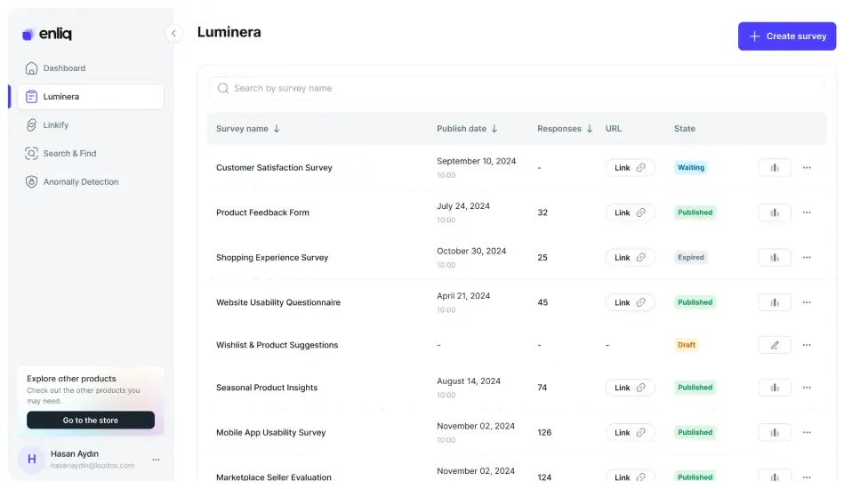Edit the Wishlist & Product Suggestions draft
868x489 pixels.
coord(774,345)
